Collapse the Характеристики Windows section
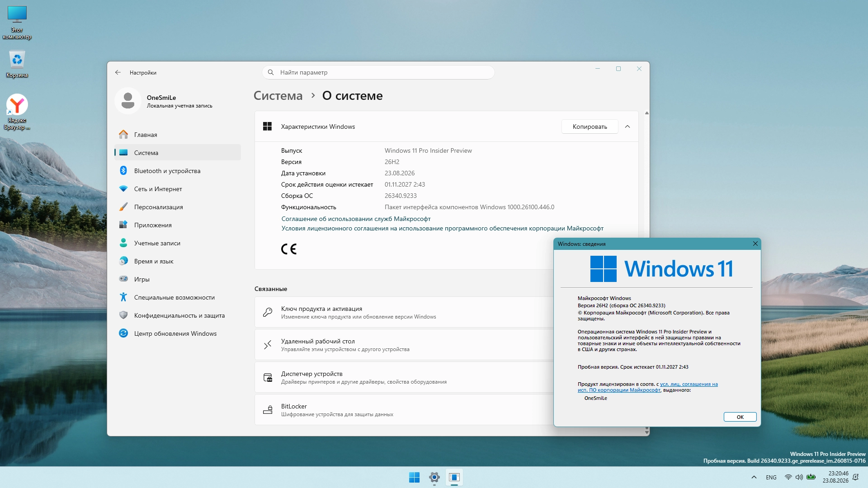 (x=627, y=127)
